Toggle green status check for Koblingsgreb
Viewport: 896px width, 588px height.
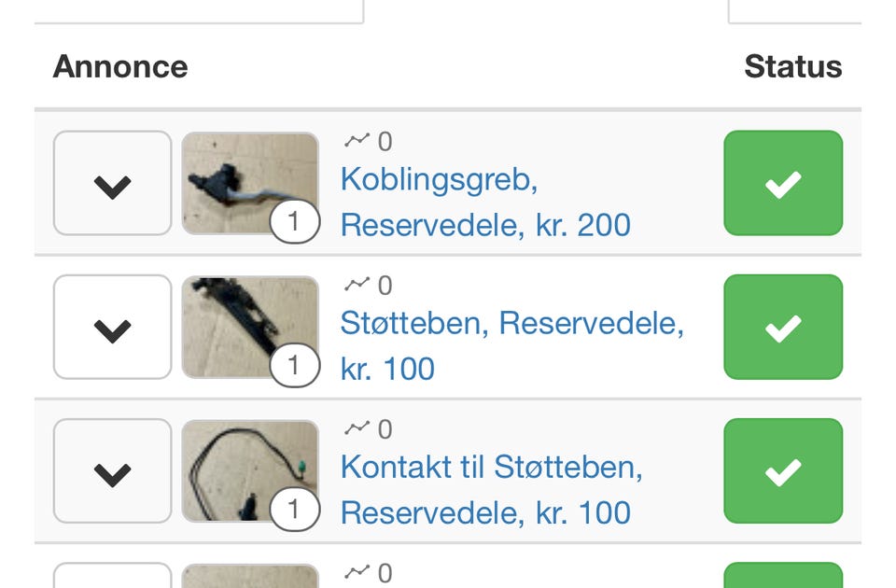click(783, 184)
